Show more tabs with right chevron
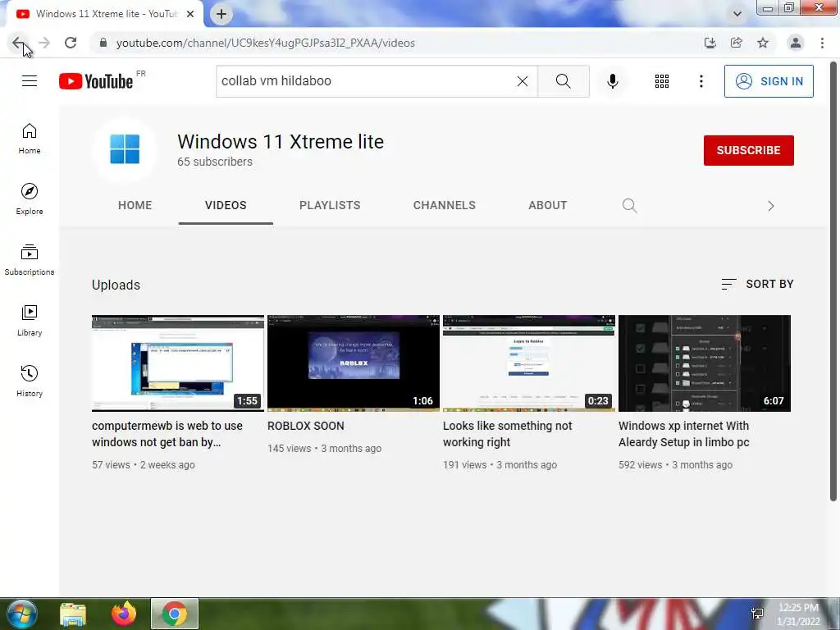 770,206
